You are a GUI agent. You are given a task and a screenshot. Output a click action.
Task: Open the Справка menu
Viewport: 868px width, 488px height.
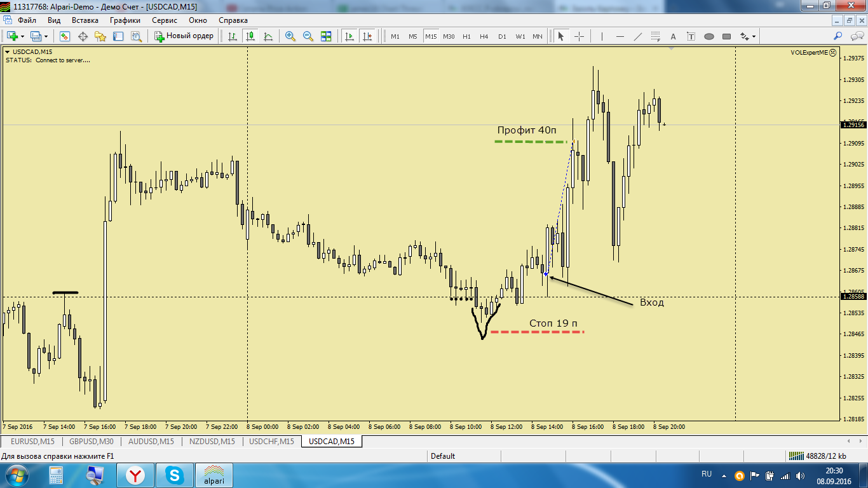point(233,20)
